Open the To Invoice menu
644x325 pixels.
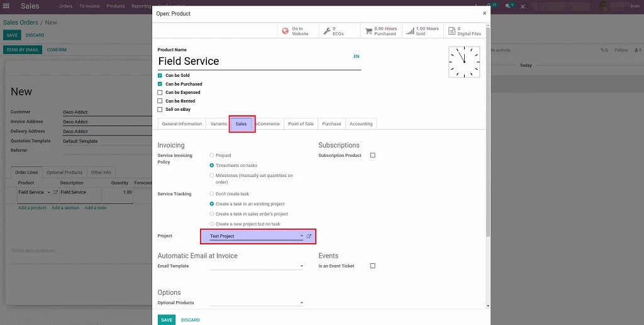(x=89, y=6)
